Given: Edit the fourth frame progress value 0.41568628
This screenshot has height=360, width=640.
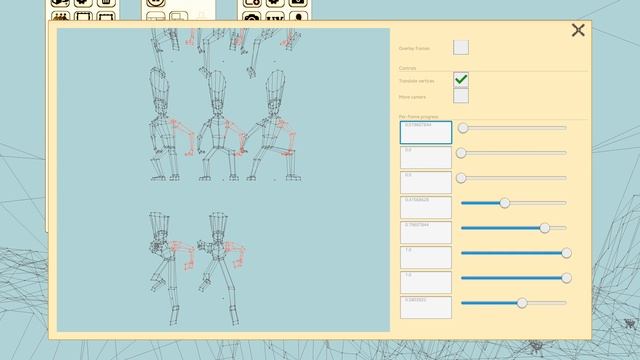Looking at the screenshot, I should tap(426, 207).
